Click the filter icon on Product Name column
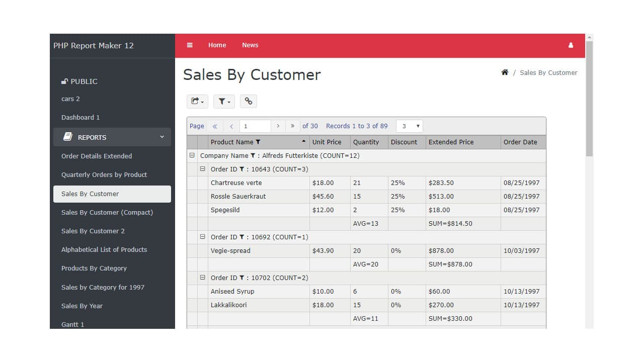Image resolution: width=644 pixels, height=362 pixels. click(x=258, y=142)
